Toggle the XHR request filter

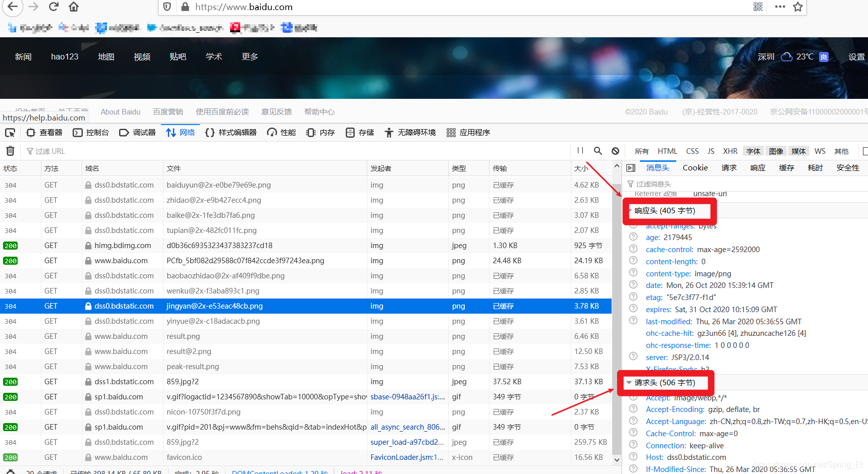point(730,151)
